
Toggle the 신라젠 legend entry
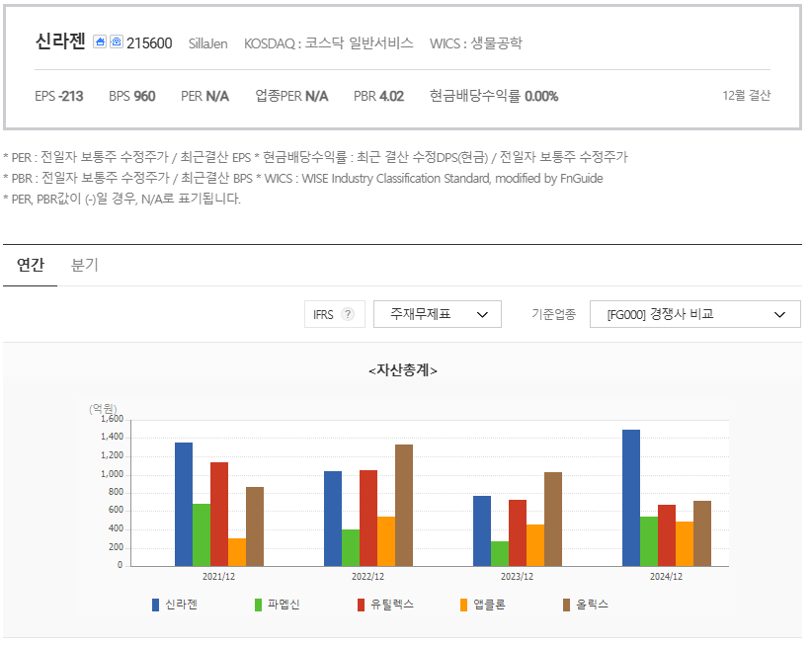[x=175, y=605]
